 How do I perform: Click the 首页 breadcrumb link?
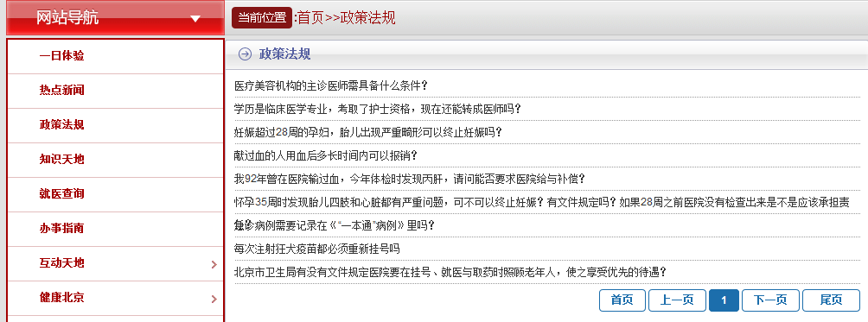310,17
